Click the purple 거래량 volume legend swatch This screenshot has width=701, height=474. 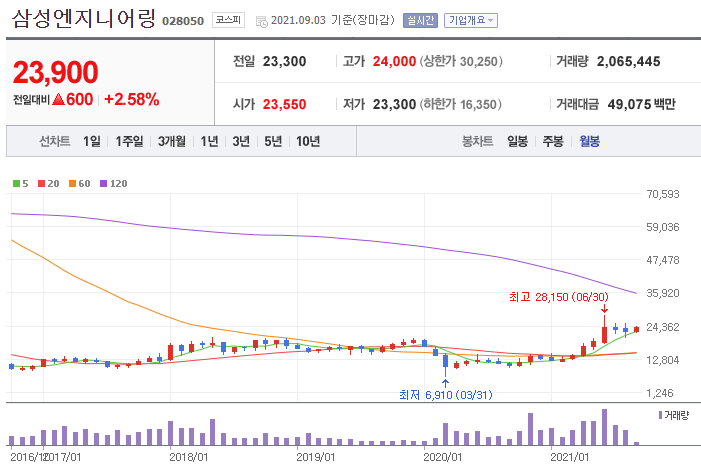pyautogui.click(x=660, y=415)
